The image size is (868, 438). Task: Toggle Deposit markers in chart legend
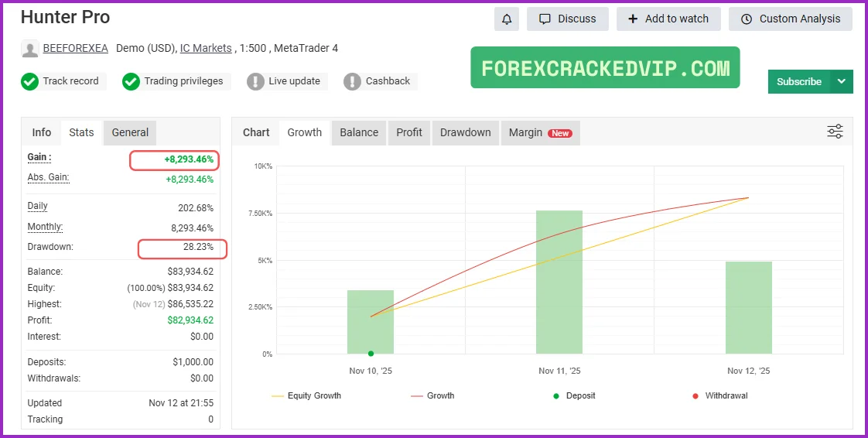coord(571,395)
